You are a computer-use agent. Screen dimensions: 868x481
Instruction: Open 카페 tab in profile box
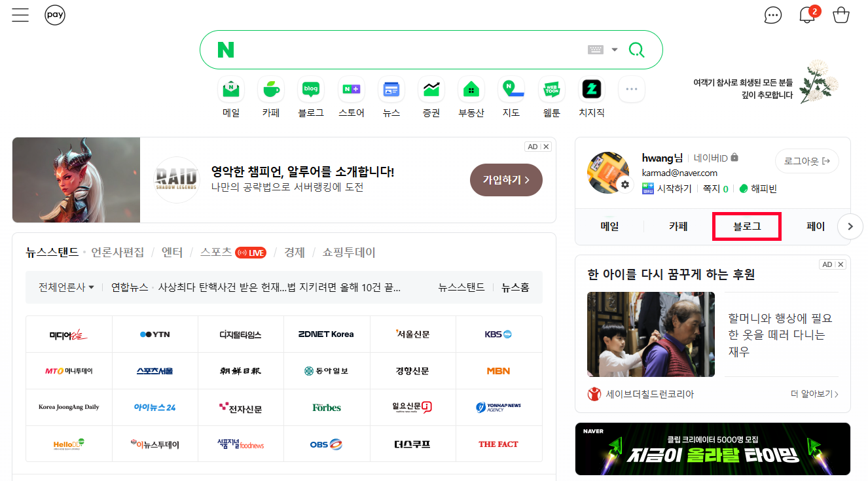[x=678, y=226]
